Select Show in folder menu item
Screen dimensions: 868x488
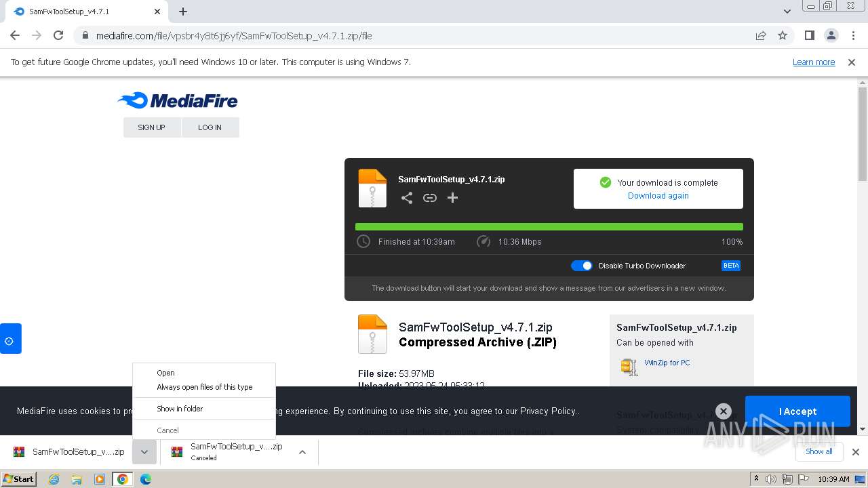point(204,409)
